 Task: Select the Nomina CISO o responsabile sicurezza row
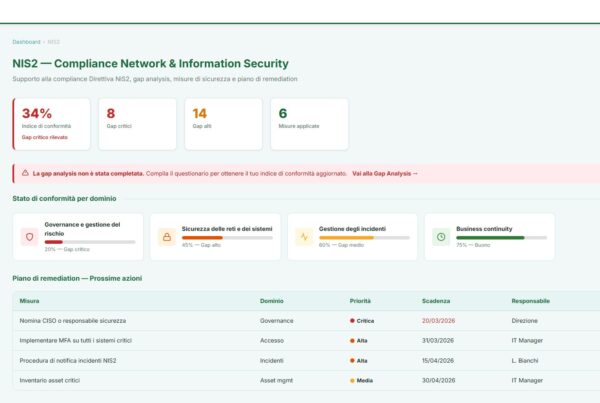point(306,321)
